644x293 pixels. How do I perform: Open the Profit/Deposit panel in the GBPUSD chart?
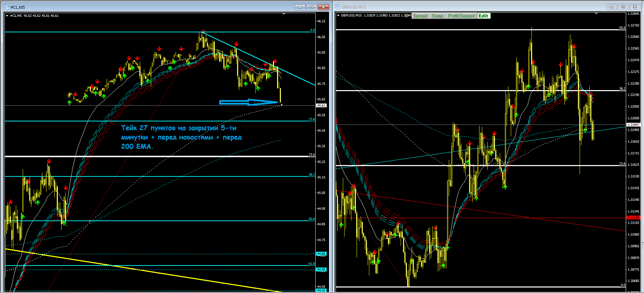461,16
